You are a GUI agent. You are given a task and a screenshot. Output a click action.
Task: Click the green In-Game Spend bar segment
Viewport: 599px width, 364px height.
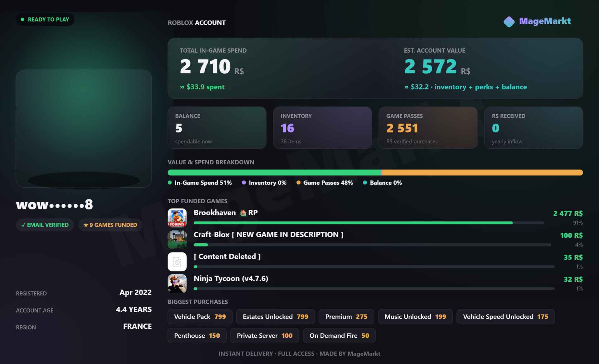tap(274, 173)
